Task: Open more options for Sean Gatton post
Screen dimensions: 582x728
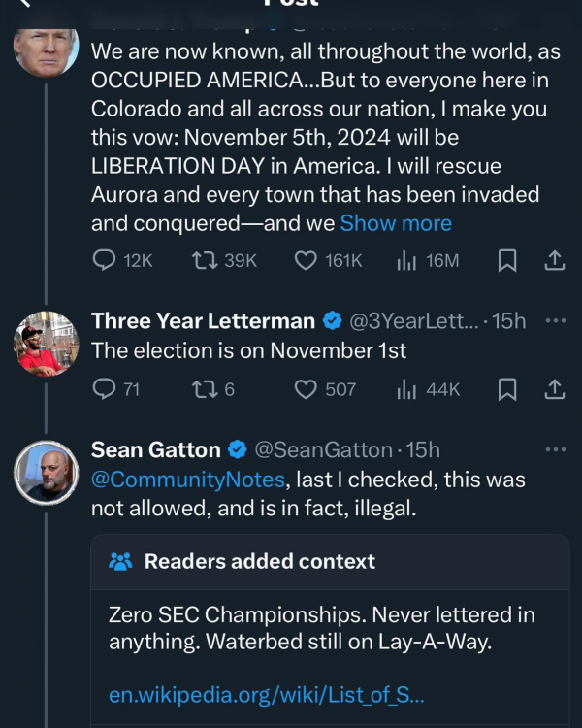Action: click(555, 449)
